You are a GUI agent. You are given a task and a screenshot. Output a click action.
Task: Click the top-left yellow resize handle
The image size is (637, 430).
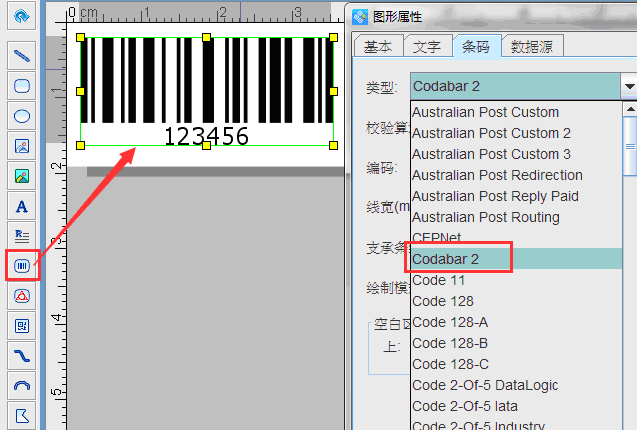(x=80, y=37)
